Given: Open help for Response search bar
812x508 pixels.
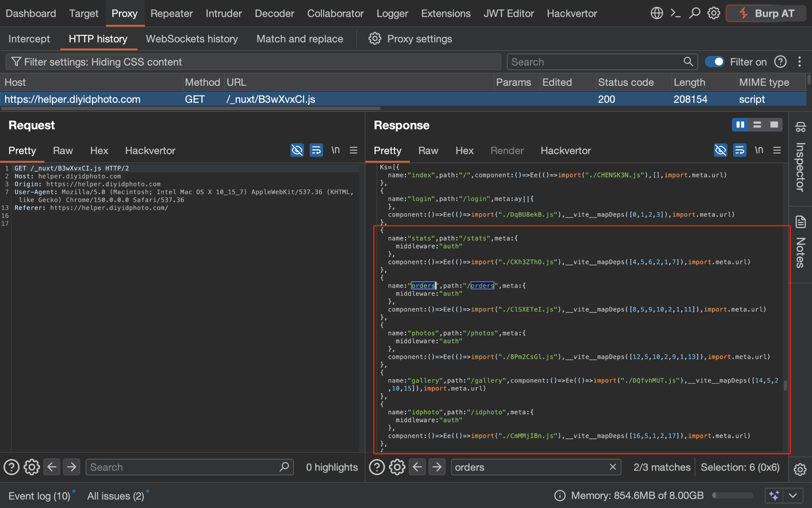Looking at the screenshot, I should coord(377,467).
